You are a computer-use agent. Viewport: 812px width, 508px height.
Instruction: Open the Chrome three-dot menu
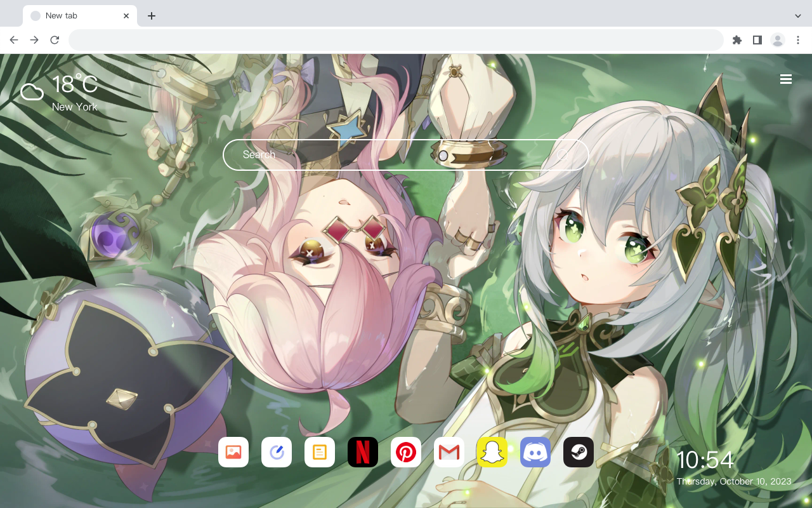[797, 40]
